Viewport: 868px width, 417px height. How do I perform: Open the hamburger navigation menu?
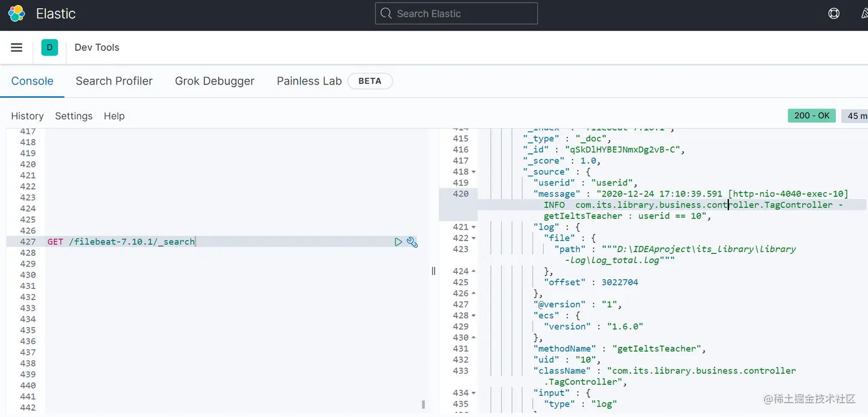(17, 47)
